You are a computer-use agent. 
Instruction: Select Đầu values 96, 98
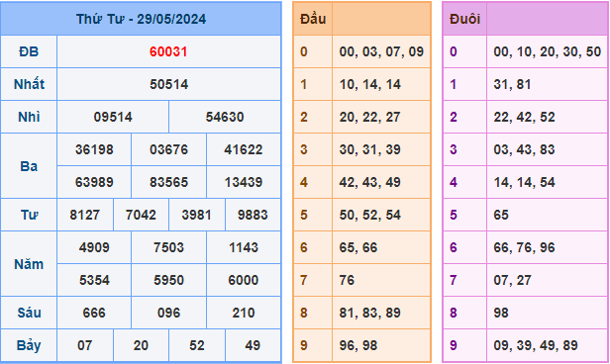point(358,345)
